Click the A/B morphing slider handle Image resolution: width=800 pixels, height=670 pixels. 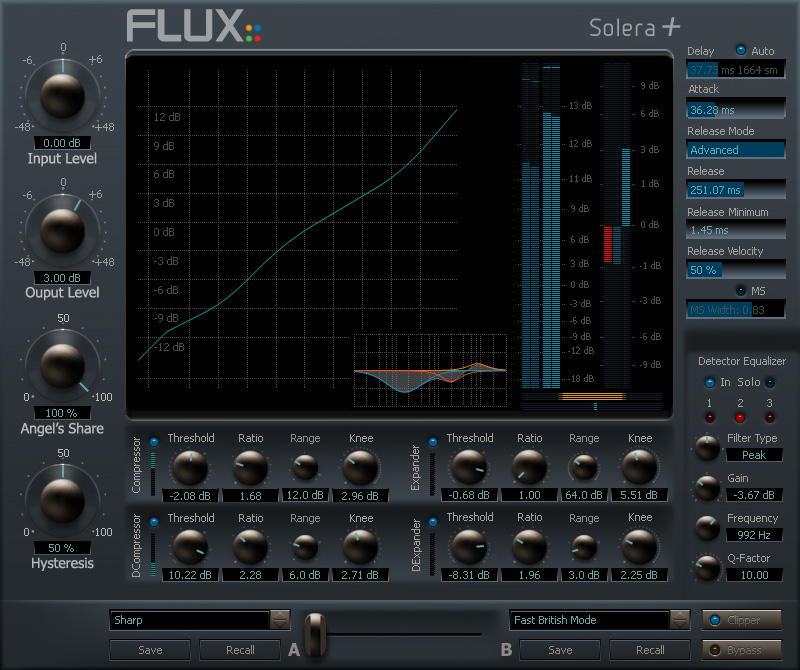click(x=315, y=633)
